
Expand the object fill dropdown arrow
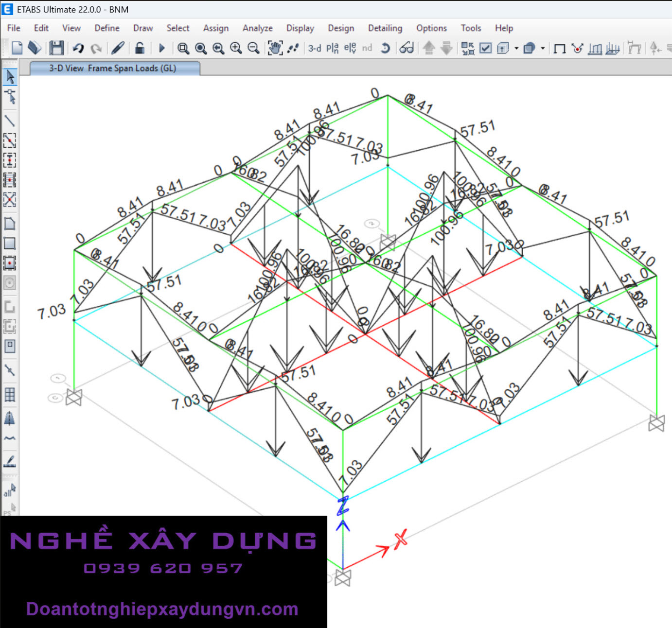click(543, 48)
